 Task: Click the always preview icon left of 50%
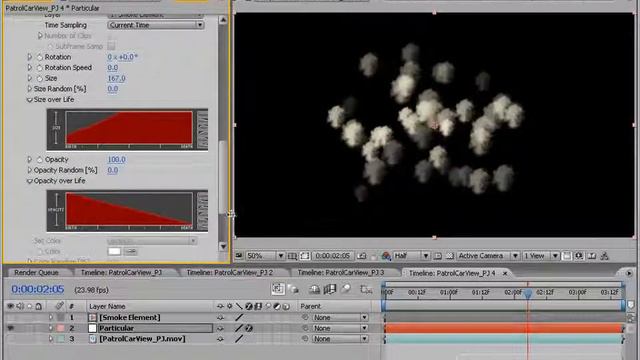tap(239, 256)
